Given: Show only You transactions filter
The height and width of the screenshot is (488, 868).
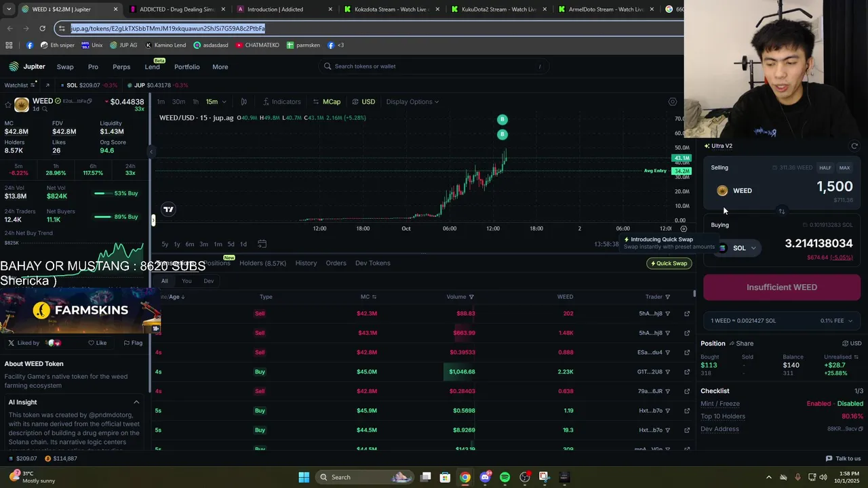Looking at the screenshot, I should [x=186, y=281].
